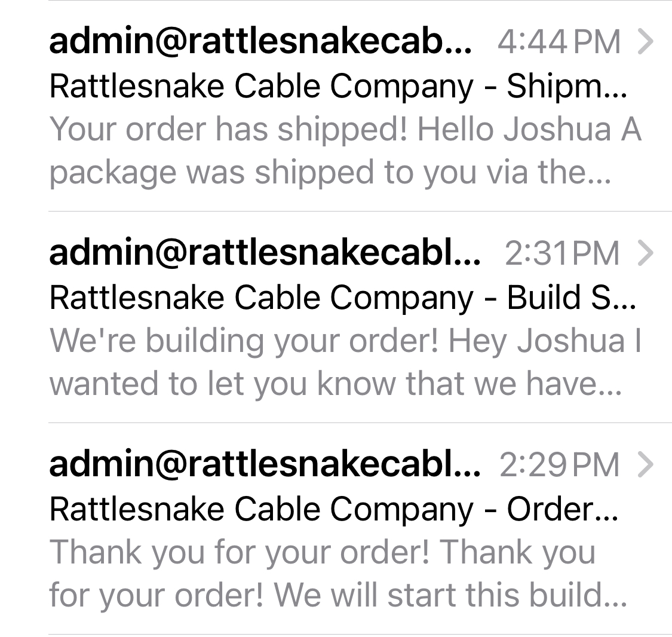Tap the 4:44 PM timestamp
672x637 pixels.
560,41
